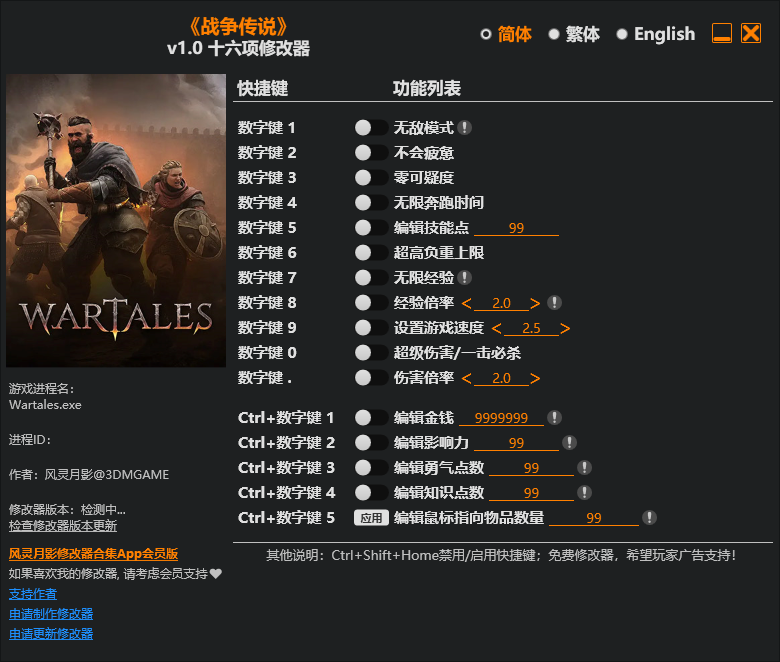The image size is (780, 662).
Task: Select 繁体 language option
Action: pyautogui.click(x=574, y=34)
